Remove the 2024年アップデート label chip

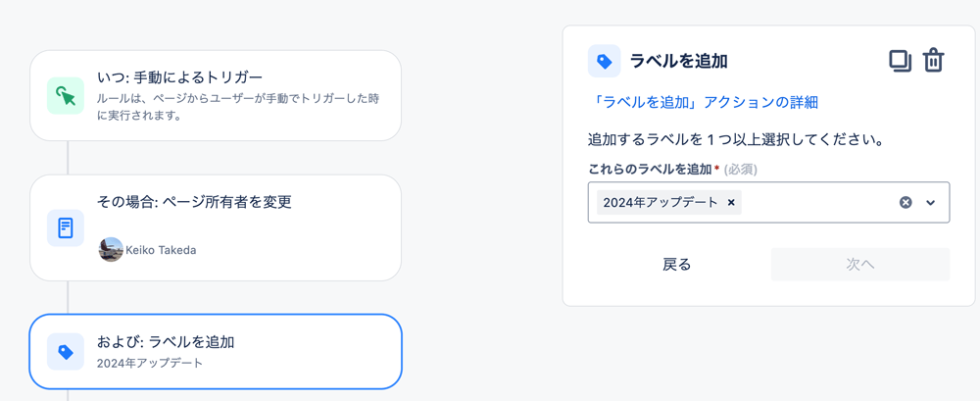[731, 202]
